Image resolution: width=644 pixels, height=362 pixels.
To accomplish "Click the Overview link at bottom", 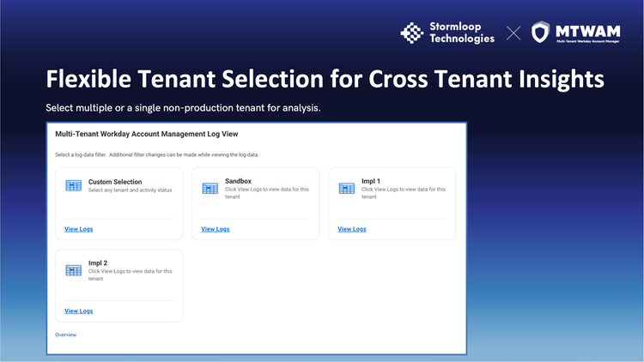I will click(66, 335).
